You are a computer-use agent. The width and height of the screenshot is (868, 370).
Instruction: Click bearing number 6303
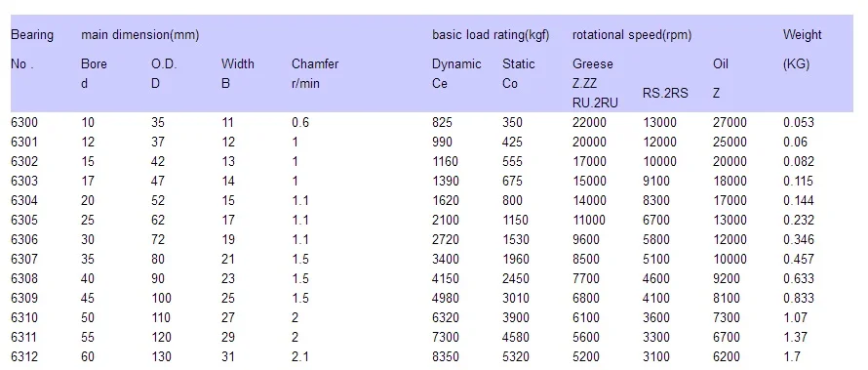click(x=24, y=182)
